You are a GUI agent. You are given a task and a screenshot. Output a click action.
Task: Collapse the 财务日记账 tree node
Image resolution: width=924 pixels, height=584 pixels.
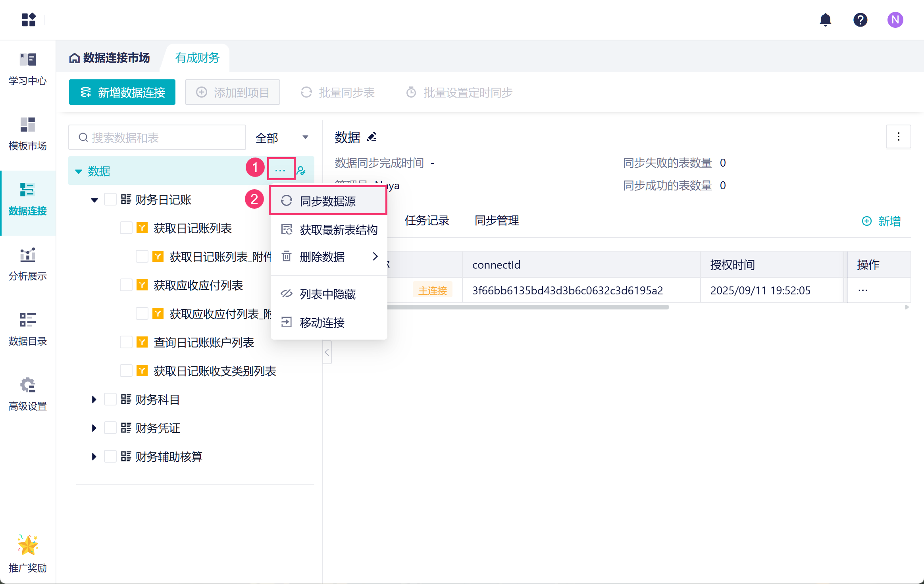pyautogui.click(x=94, y=200)
